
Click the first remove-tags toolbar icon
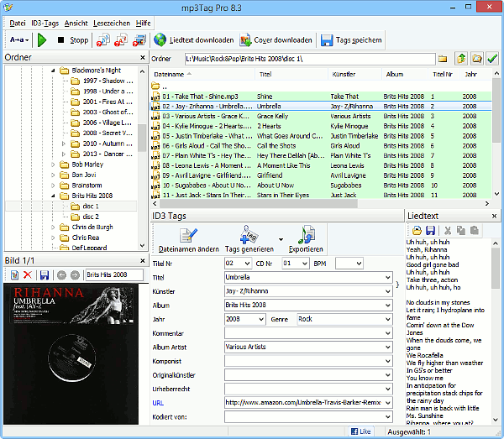pos(102,40)
